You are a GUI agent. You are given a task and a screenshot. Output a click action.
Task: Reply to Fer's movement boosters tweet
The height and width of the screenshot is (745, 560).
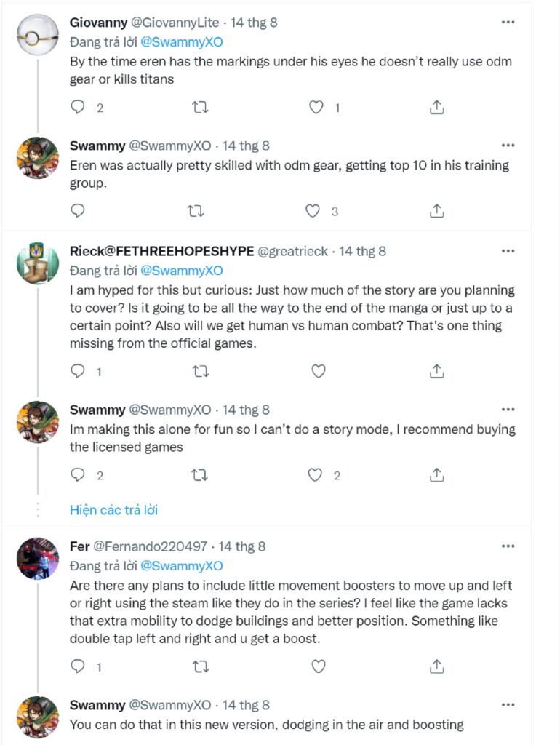pyautogui.click(x=79, y=666)
